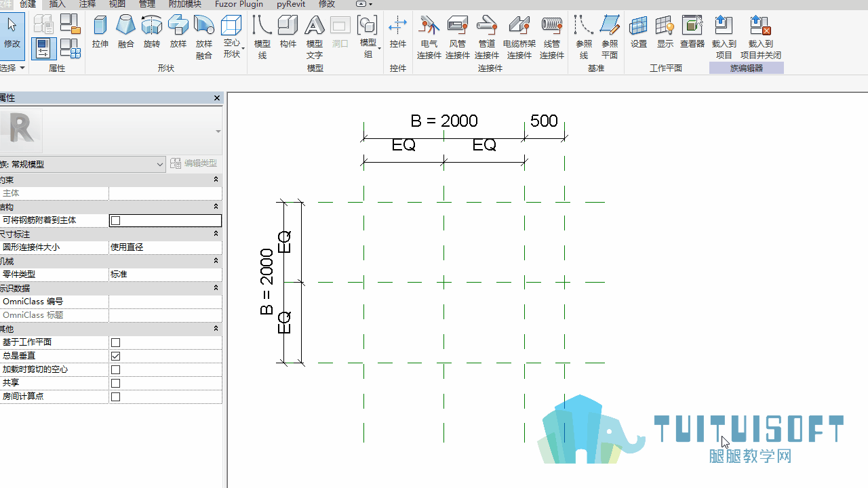This screenshot has width=868, height=488.
Task: Click the Component (构件) tool
Action: [288, 33]
